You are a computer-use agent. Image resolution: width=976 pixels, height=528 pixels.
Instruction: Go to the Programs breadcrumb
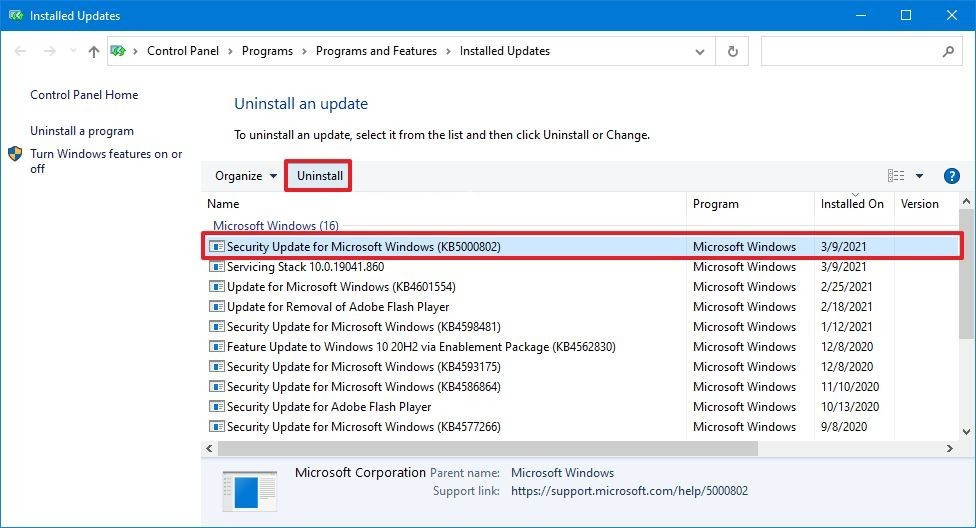(x=267, y=51)
